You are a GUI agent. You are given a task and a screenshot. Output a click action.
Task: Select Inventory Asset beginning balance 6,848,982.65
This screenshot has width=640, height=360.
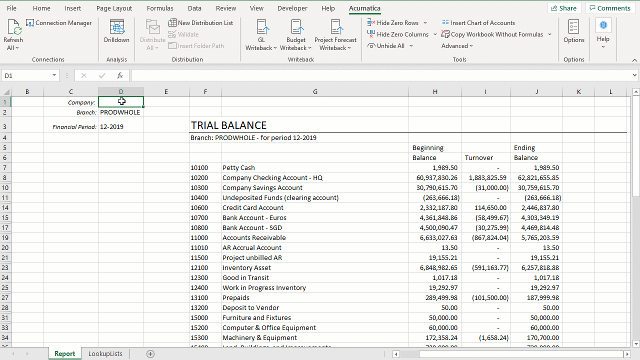click(x=435, y=268)
